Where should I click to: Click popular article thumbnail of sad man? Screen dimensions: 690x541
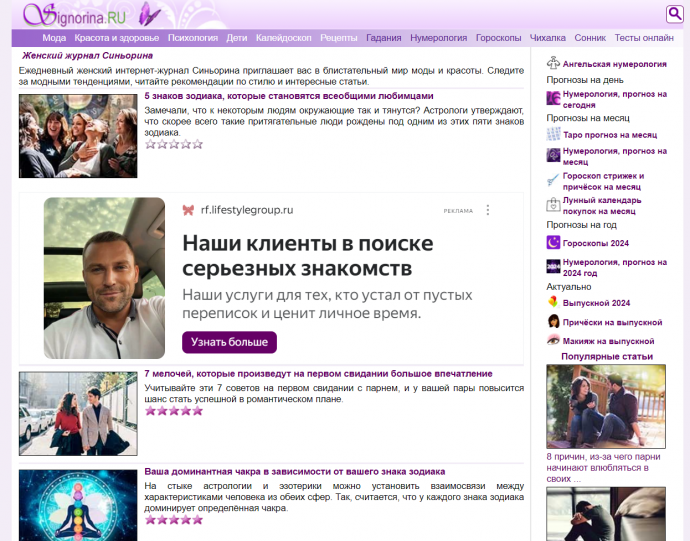pos(606,514)
